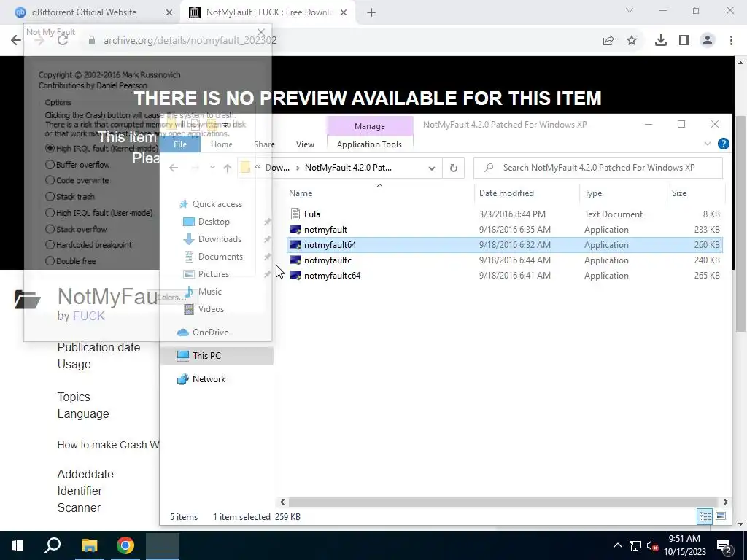The height and width of the screenshot is (560, 747).
Task: Expand the Explorer ribbon chevron
Action: click(708, 144)
